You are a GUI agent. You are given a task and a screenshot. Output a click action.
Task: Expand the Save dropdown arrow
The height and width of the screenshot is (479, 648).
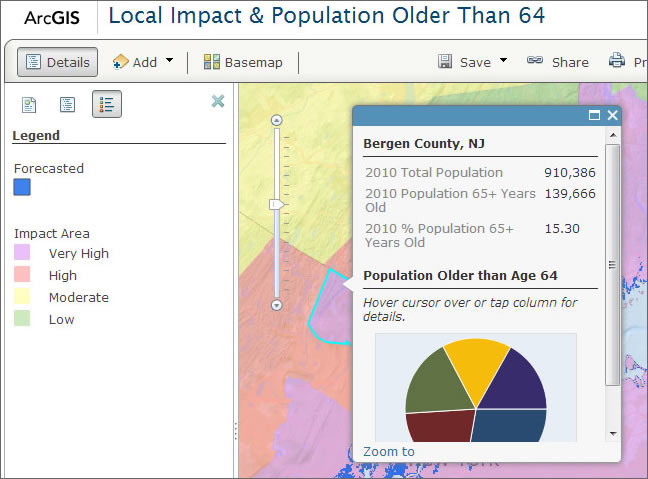[503, 60]
